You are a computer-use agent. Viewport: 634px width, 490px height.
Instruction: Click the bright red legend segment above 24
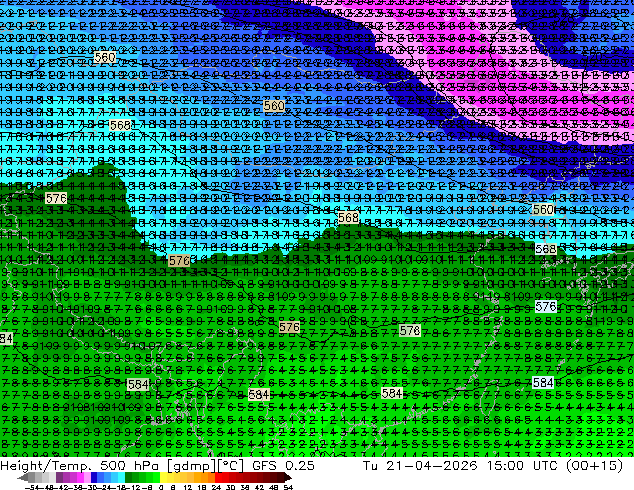pyautogui.click(x=218, y=477)
